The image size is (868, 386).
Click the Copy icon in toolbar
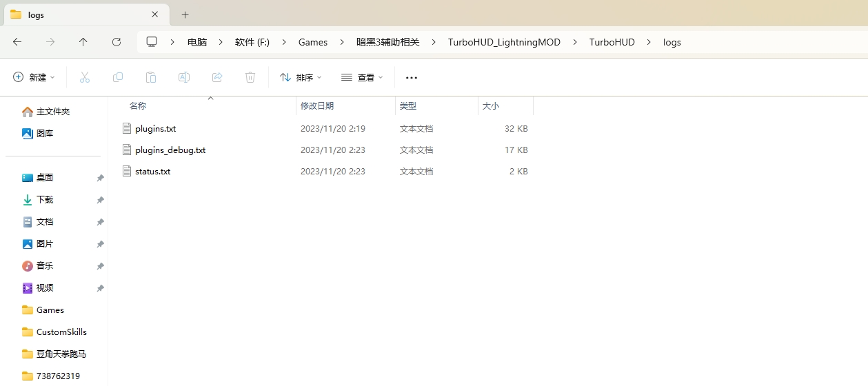click(x=118, y=77)
